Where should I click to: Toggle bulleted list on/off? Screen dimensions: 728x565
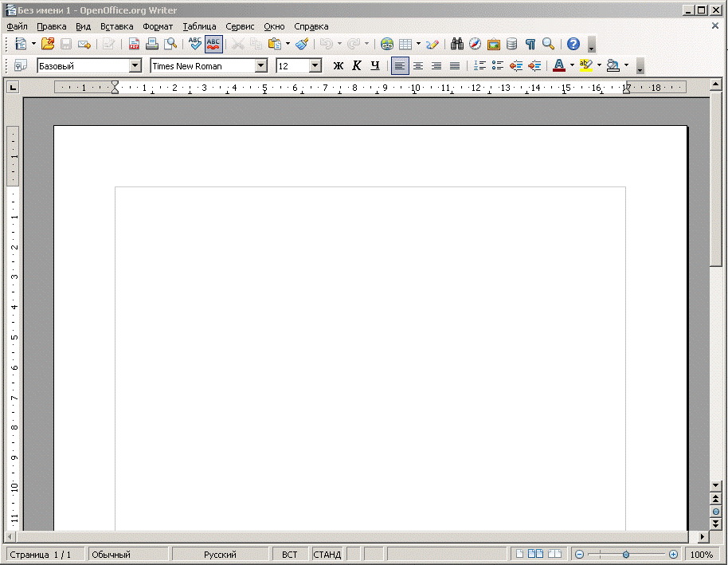tap(498, 65)
